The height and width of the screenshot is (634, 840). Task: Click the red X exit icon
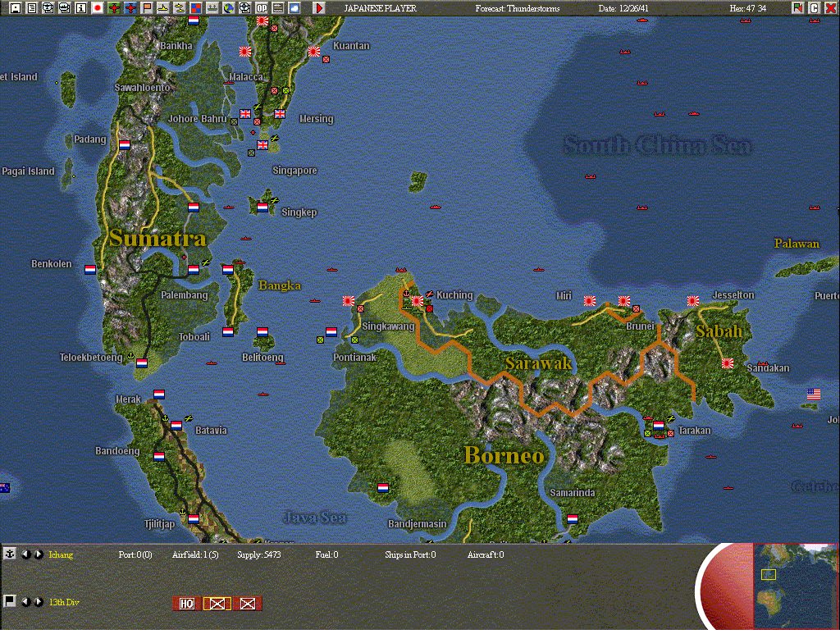coord(830,8)
